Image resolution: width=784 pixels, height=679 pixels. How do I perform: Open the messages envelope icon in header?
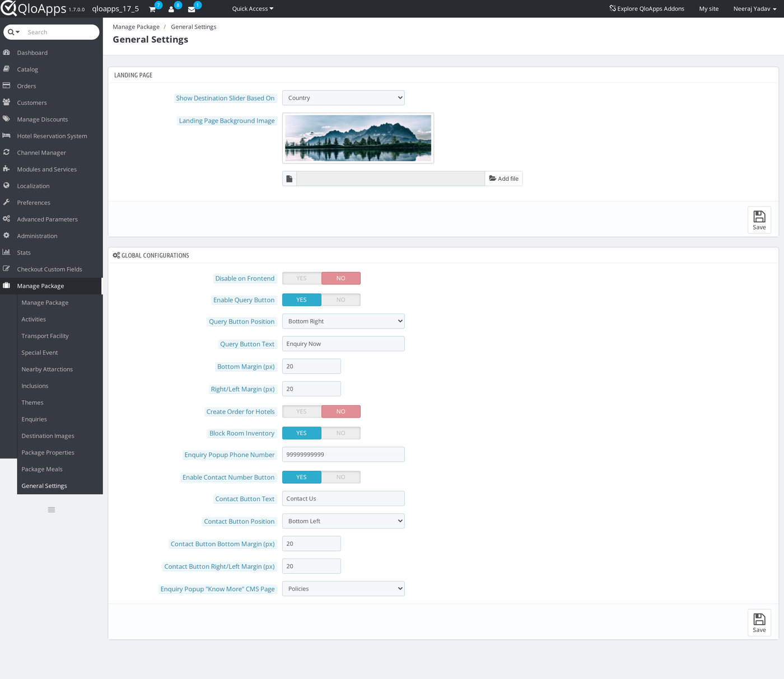point(192,9)
